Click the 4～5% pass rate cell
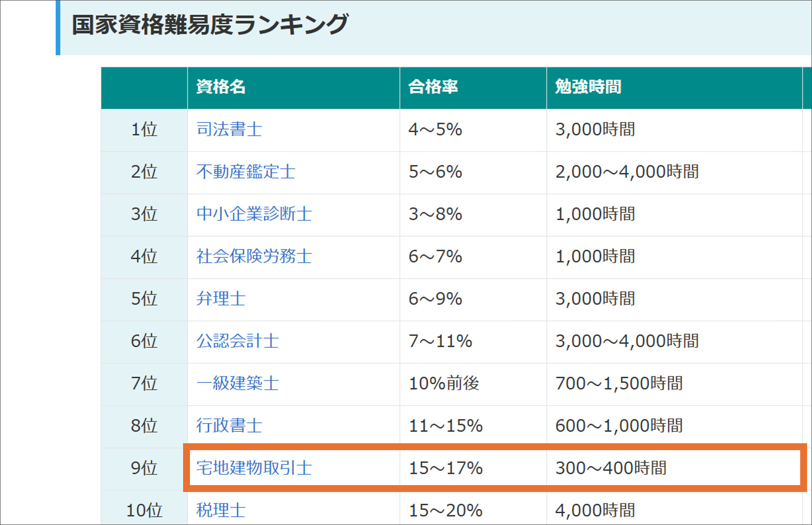 [x=435, y=130]
